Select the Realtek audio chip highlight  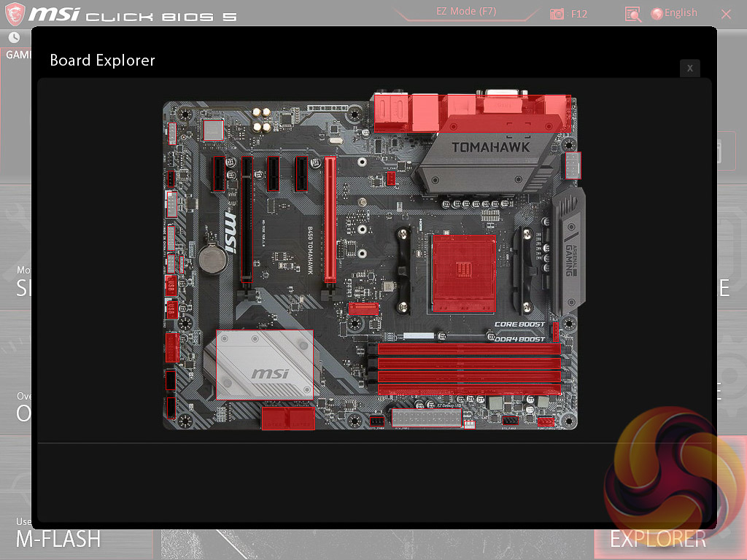pyautogui.click(x=213, y=130)
